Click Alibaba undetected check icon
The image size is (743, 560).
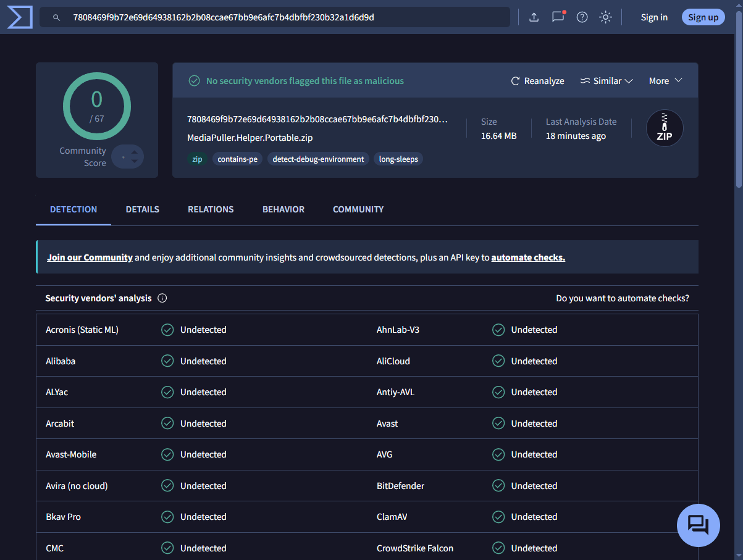167,361
